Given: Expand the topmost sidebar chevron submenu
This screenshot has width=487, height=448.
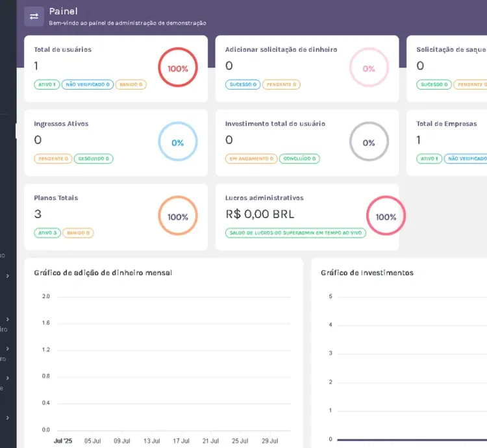Looking at the screenshot, I should coord(8,276).
